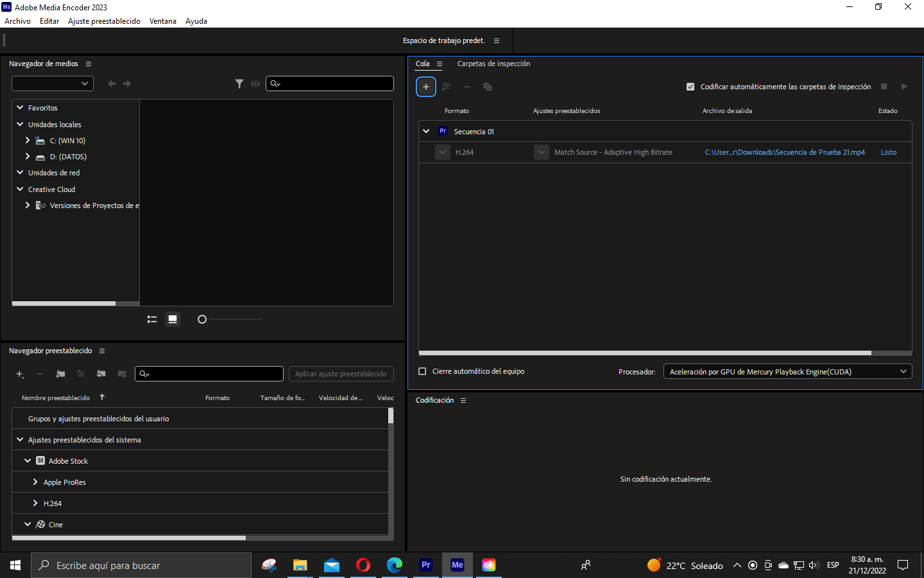
Task: Create a new preset in the Preset Browser
Action: click(19, 374)
